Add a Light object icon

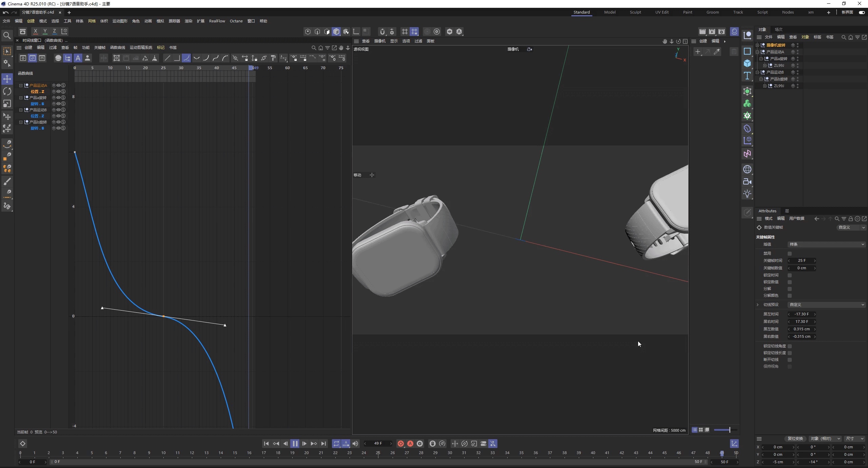(x=747, y=194)
